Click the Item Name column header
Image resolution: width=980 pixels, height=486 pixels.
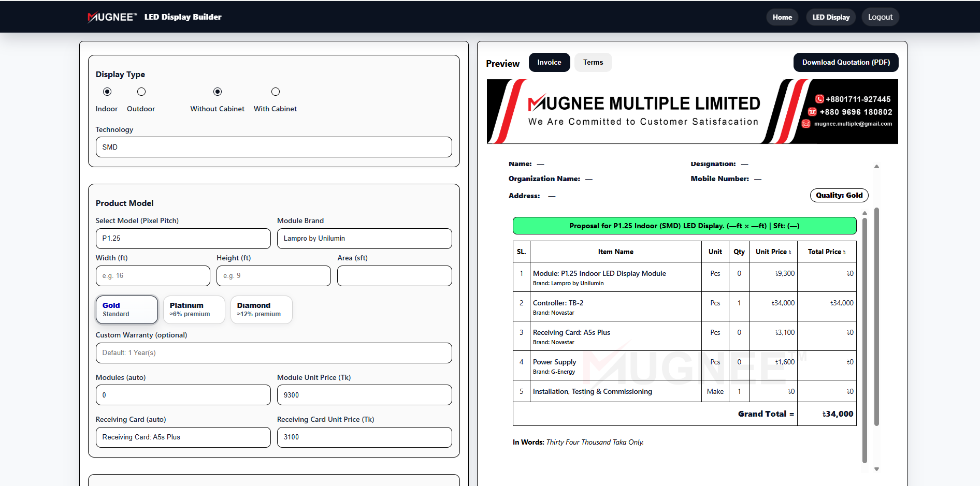click(x=615, y=252)
